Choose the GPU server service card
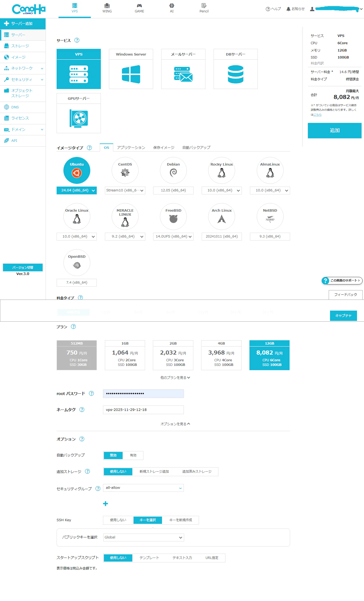 [x=79, y=113]
